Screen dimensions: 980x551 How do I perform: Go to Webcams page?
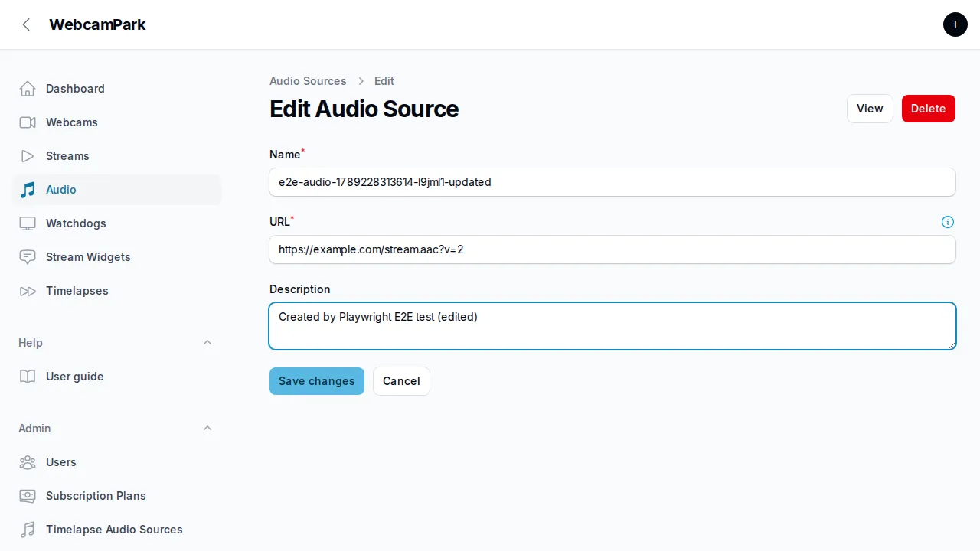pyautogui.click(x=116, y=122)
